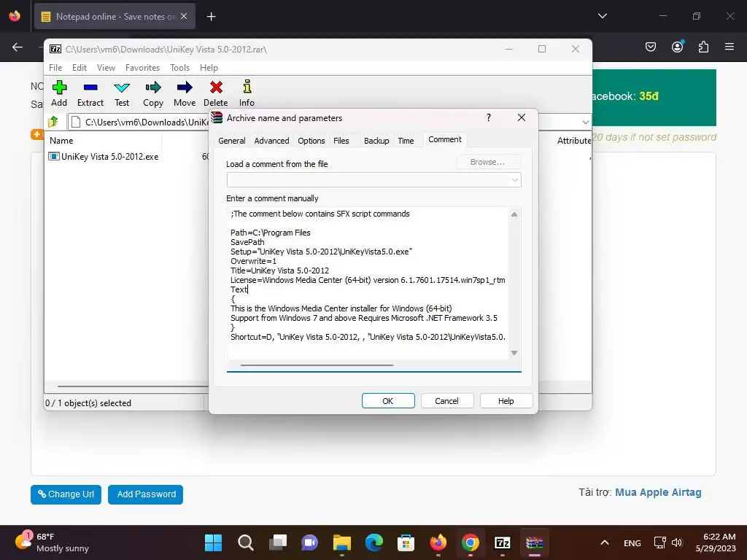The image size is (747, 560).
Task: Click the comment box scroll-down arrow
Action: tap(514, 353)
